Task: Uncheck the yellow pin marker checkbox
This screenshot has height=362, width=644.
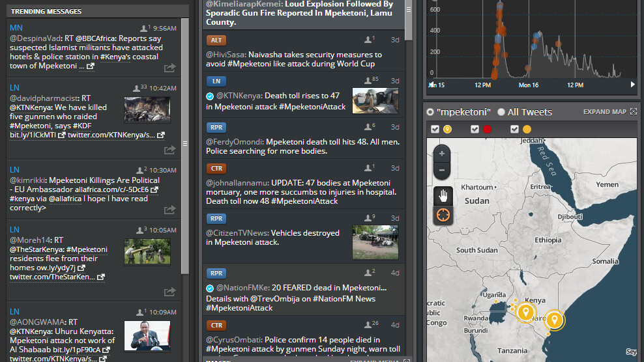Action: coord(435,130)
